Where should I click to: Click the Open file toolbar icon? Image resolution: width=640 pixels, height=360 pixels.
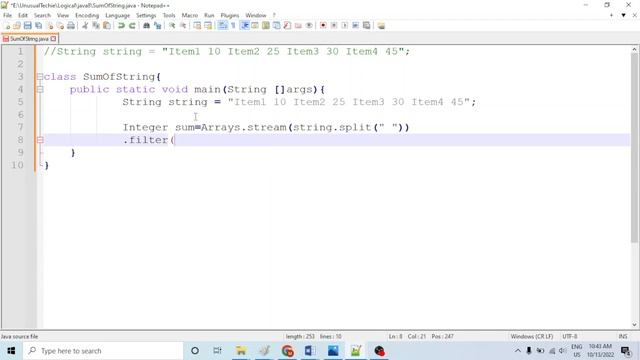tap(17, 26)
